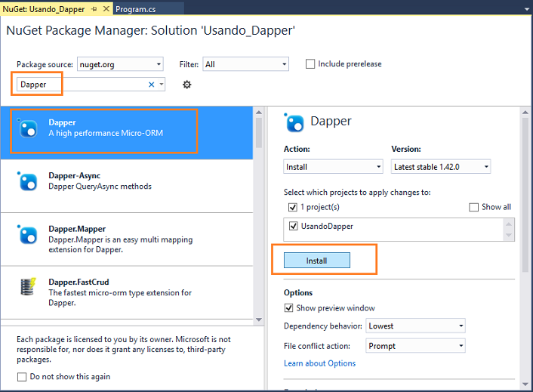
Task: Expand the Version dropdown list
Action: tap(441, 167)
